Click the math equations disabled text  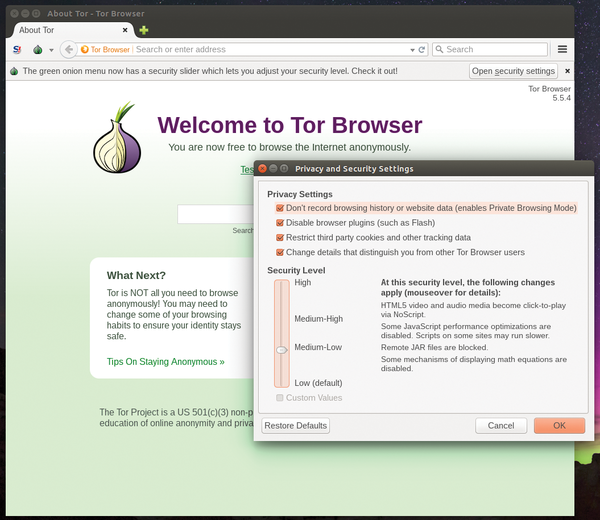tap(474, 364)
